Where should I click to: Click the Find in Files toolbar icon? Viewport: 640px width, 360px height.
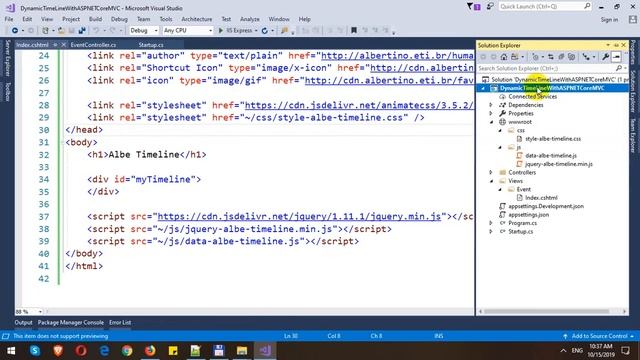click(x=284, y=31)
